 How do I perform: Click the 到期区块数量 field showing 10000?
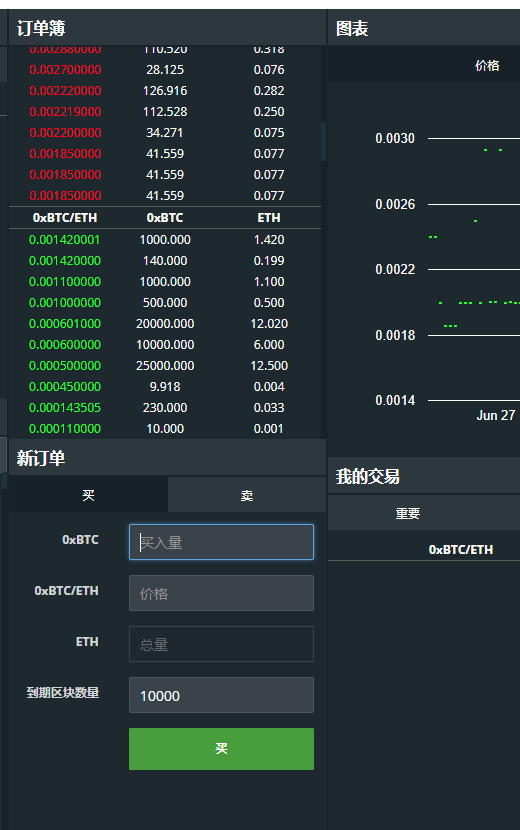[221, 695]
